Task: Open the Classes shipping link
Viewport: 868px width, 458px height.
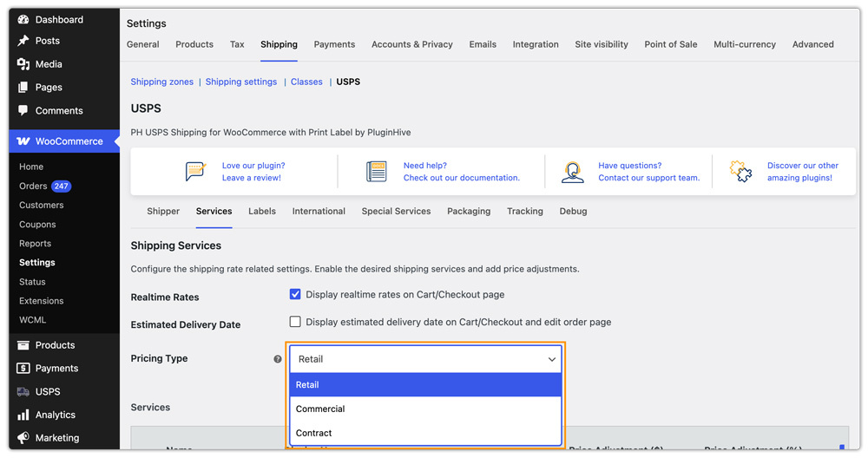Action: (x=306, y=82)
